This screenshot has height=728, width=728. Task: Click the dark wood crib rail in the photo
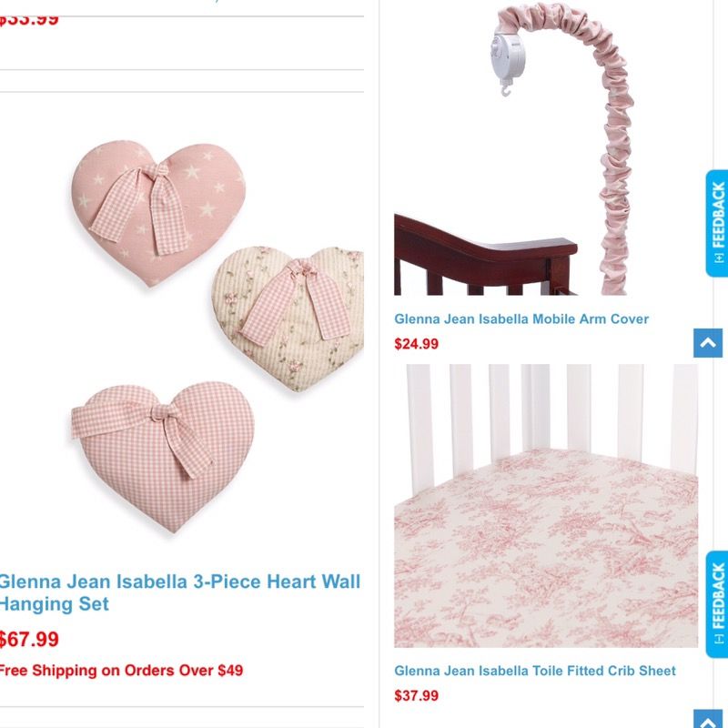(x=485, y=256)
